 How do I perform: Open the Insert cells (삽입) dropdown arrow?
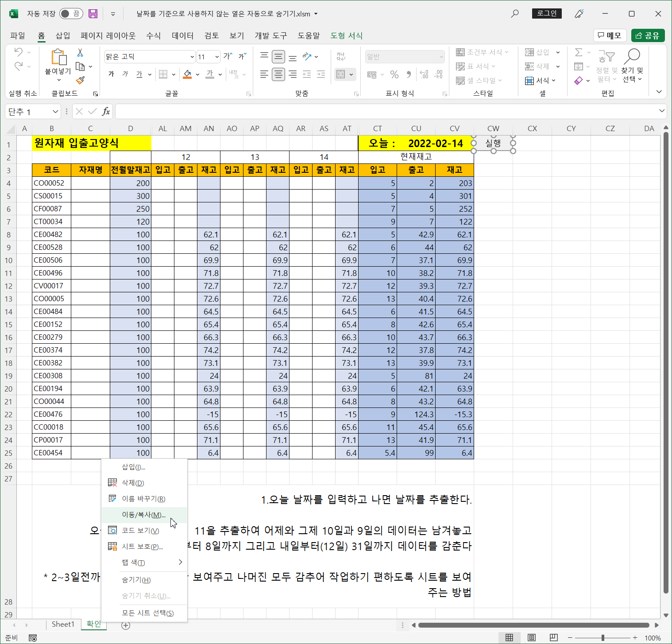[x=558, y=52]
